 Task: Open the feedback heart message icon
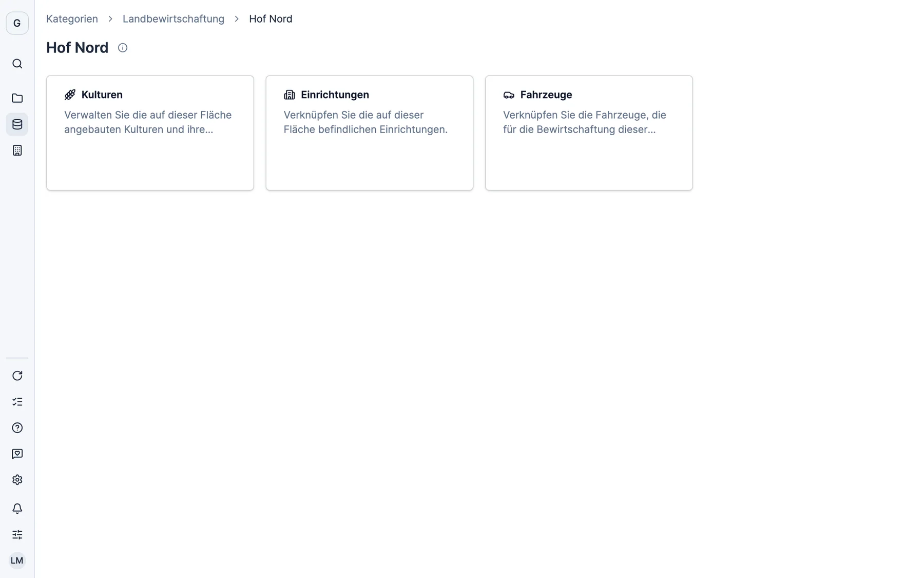click(x=17, y=454)
